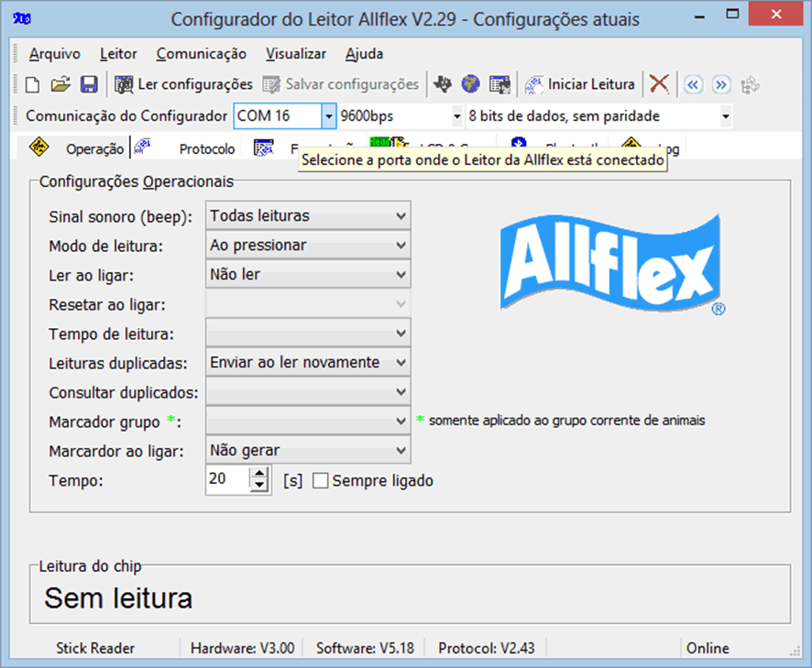Image resolution: width=812 pixels, height=668 pixels.
Task: Click the globe icon in the toolbar
Action: coord(471,84)
